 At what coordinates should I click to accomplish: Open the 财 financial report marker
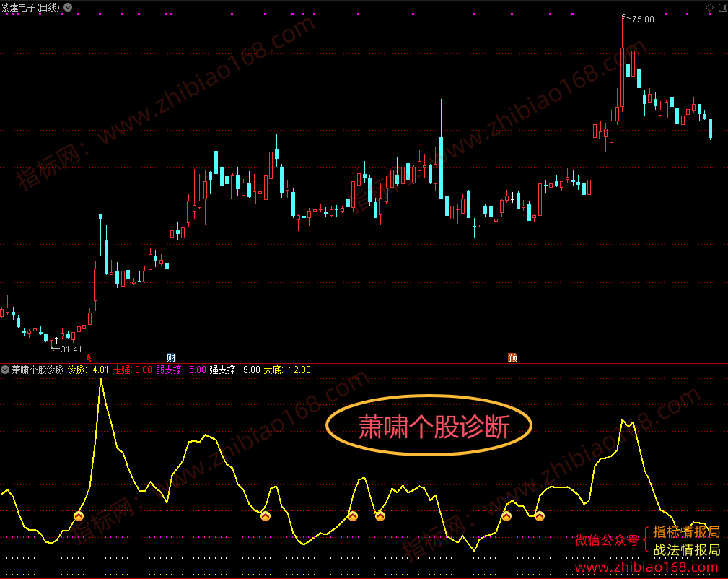[x=171, y=358]
